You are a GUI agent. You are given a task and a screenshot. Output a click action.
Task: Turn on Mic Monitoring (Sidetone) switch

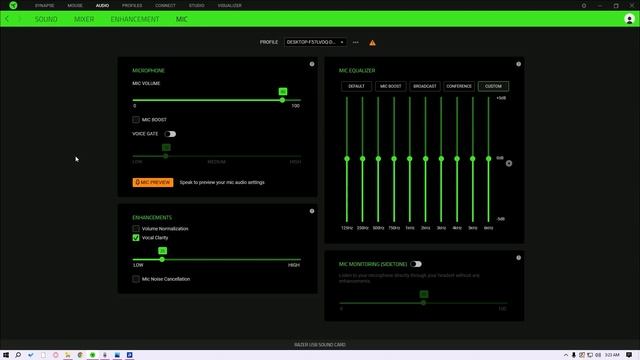[416, 264]
